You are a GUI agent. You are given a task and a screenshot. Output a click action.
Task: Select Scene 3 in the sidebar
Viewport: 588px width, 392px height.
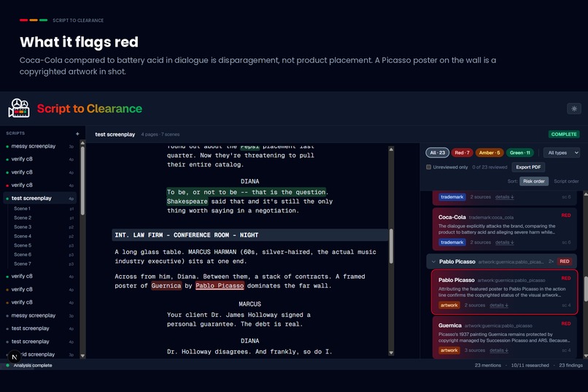(x=23, y=227)
